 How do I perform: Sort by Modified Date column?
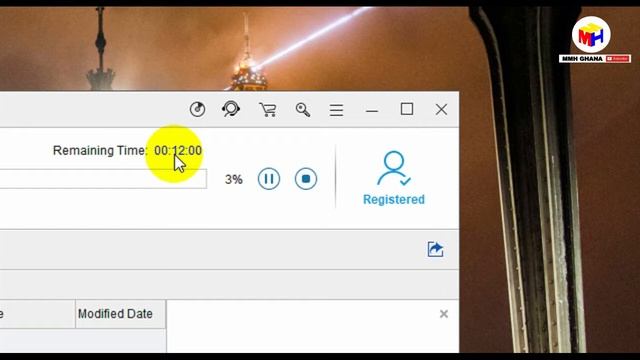(120, 314)
